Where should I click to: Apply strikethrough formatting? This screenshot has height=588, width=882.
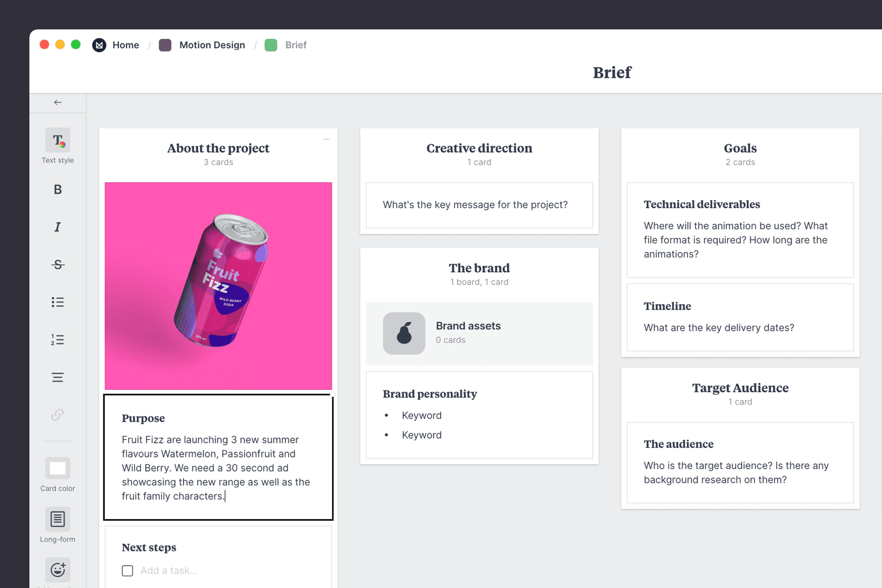[57, 264]
